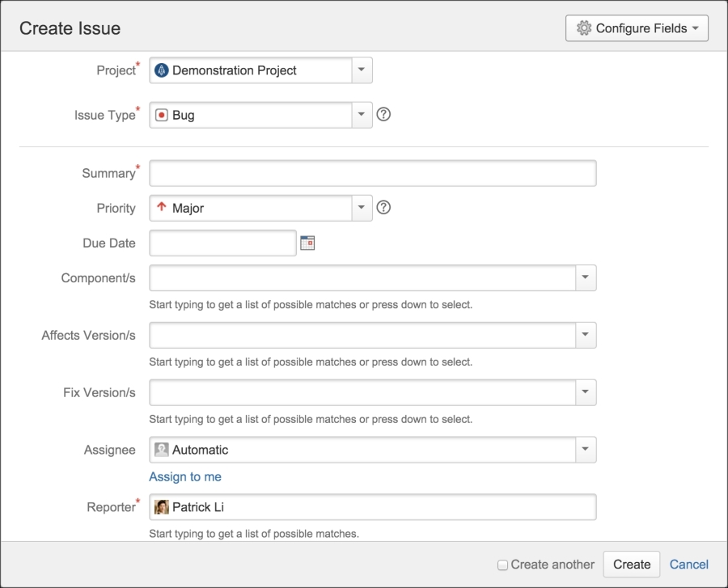Viewport: 728px width, 588px height.
Task: Open the Issue Type dropdown
Action: coord(362,114)
